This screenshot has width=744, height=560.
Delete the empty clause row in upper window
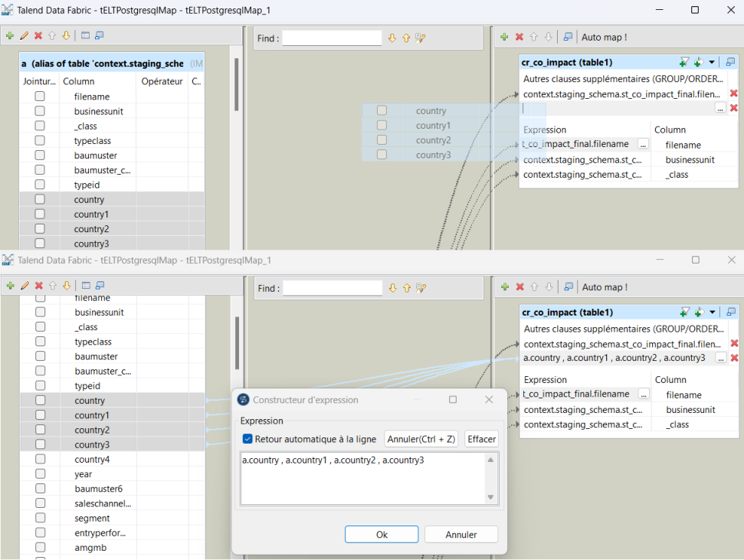(x=733, y=108)
